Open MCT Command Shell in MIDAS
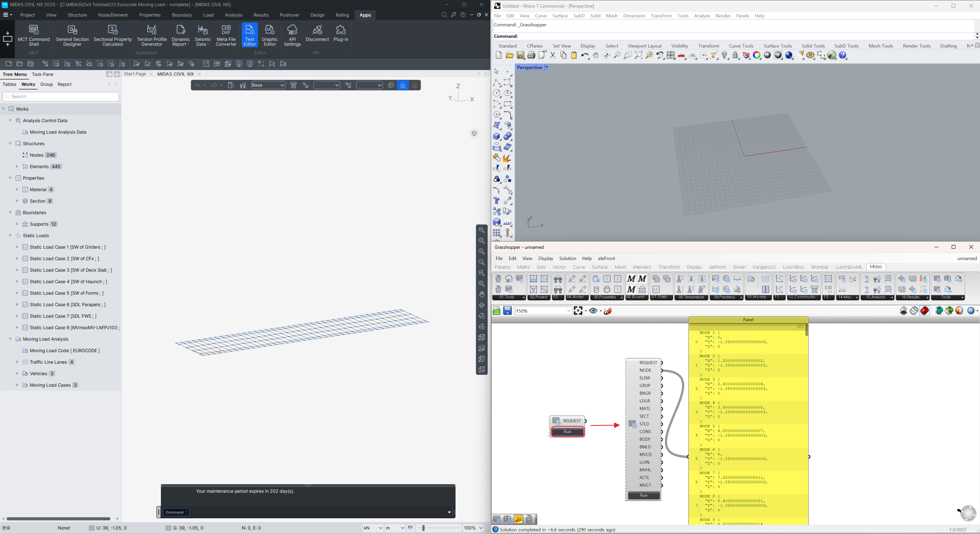Viewport: 980px width, 534px height. [34, 35]
